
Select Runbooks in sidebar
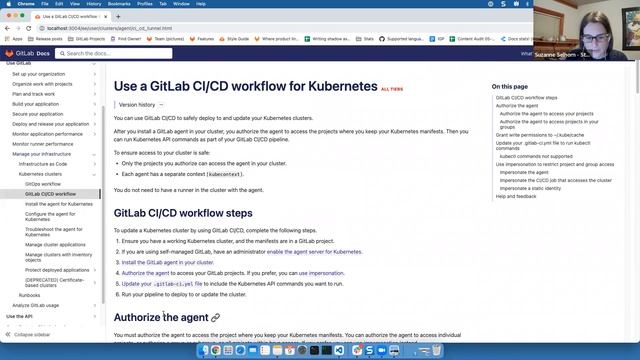(x=29, y=295)
